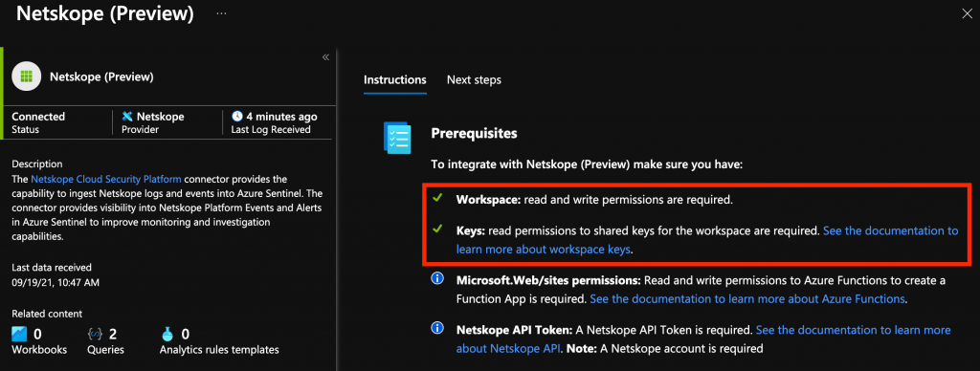Open the ellipsis menu beside title

click(x=221, y=13)
